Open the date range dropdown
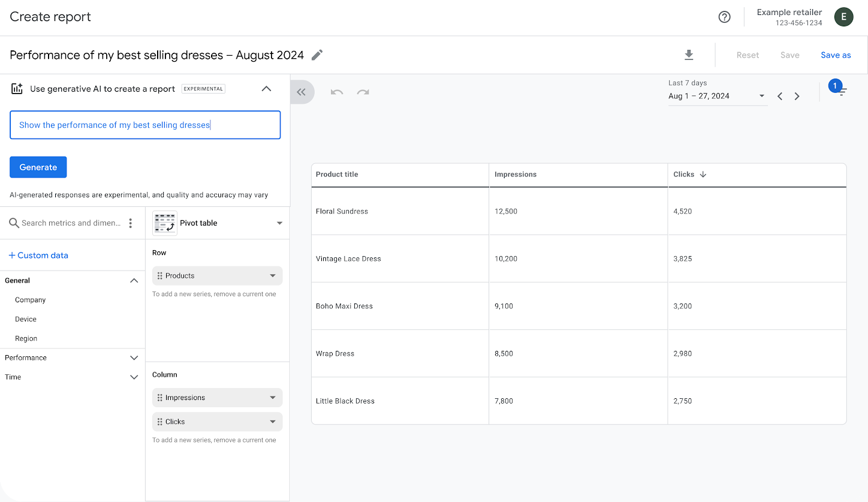 tap(761, 96)
